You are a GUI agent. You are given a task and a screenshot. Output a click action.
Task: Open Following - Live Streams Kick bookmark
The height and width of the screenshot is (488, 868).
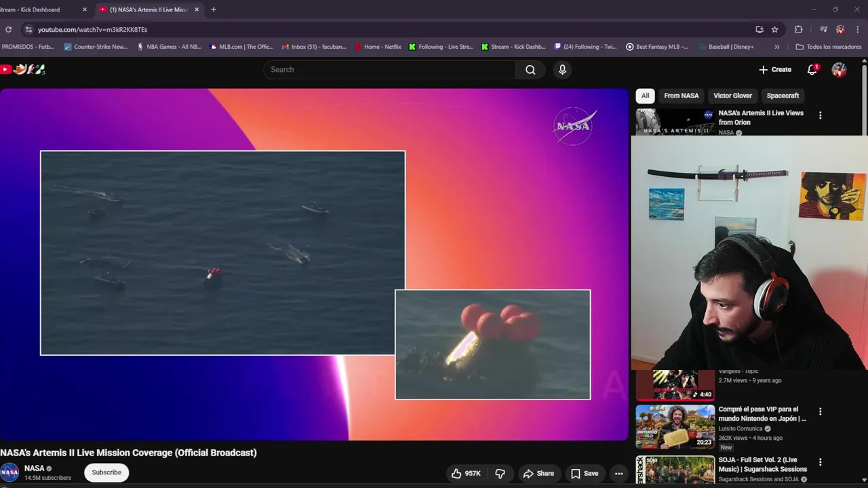(x=441, y=47)
